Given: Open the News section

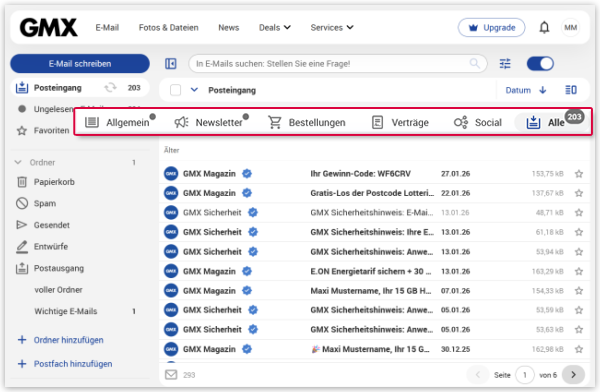Looking at the screenshot, I should [228, 28].
